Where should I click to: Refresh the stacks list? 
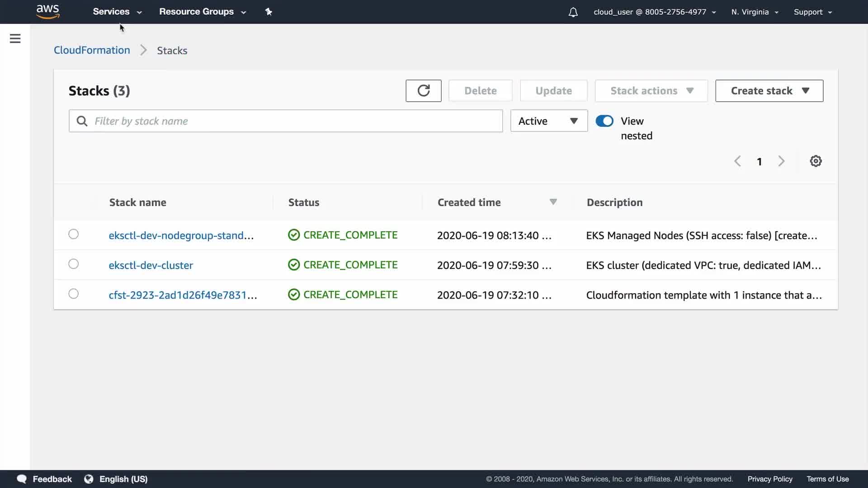pos(423,91)
